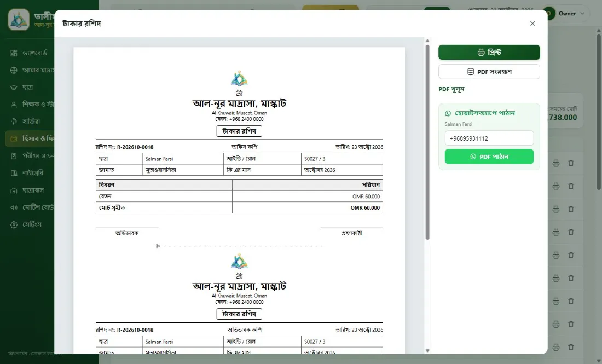The height and width of the screenshot is (364, 602).
Task: Open the Hostel home icon
Action: (14, 190)
